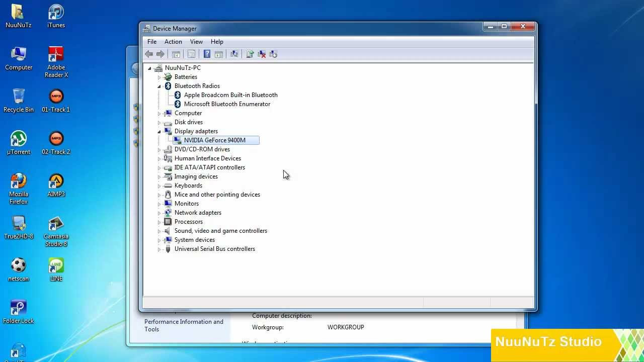Collapse the NuuNuTz-PC root node

coord(149,68)
